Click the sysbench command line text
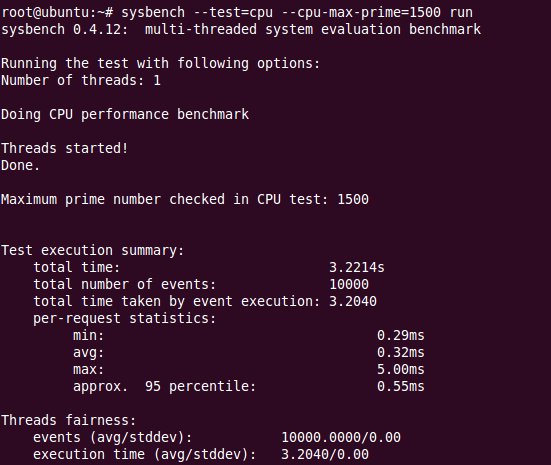This screenshot has width=551, height=465. (x=297, y=12)
